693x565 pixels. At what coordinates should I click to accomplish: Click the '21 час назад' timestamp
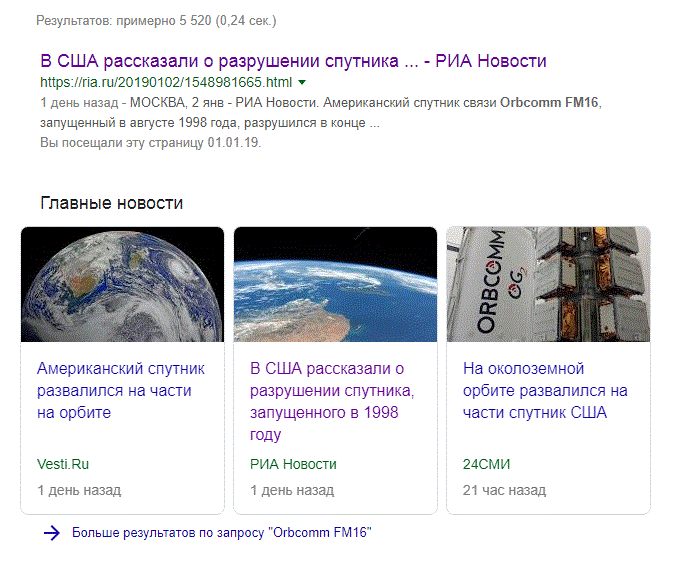504,490
